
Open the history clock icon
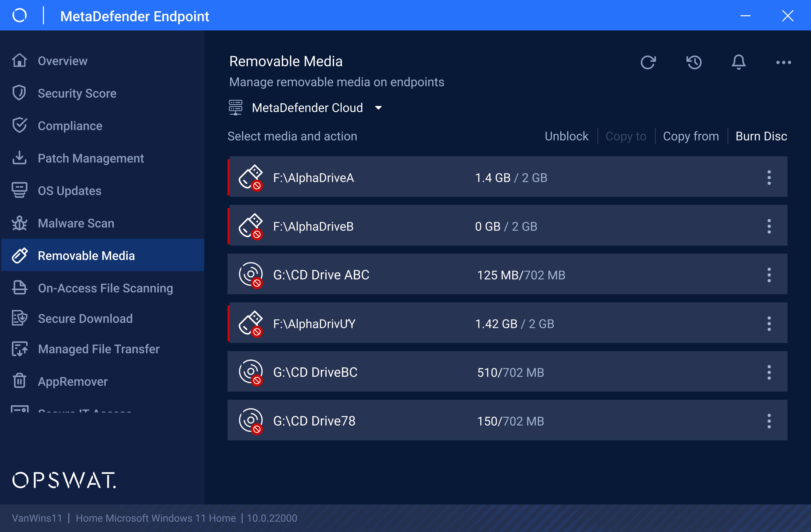[694, 62]
